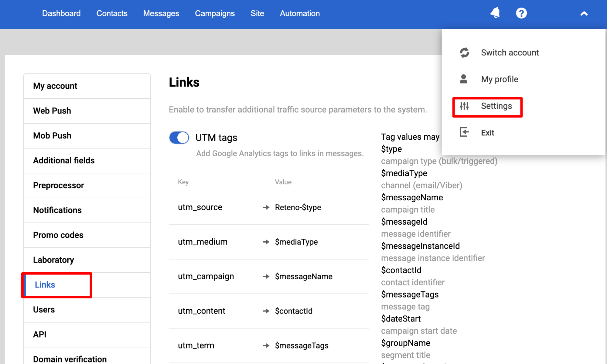Edit the utm_medium value field
The width and height of the screenshot is (607, 364).
296,242
